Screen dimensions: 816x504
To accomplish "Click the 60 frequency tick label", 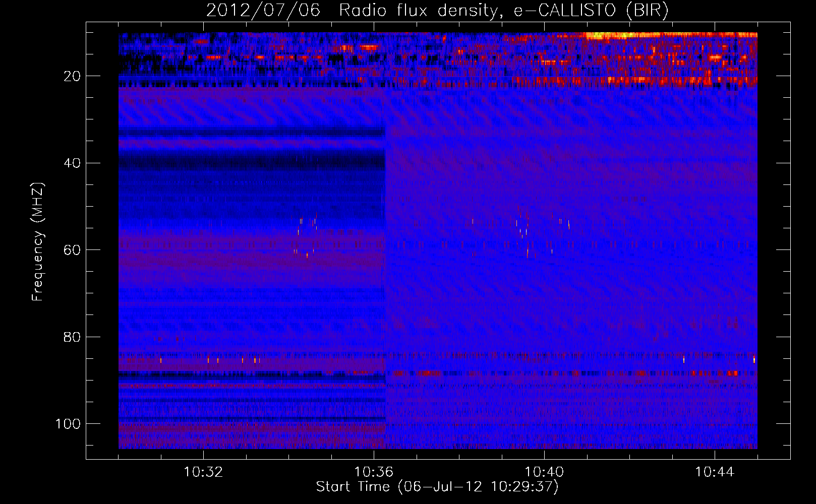I will tap(72, 250).
